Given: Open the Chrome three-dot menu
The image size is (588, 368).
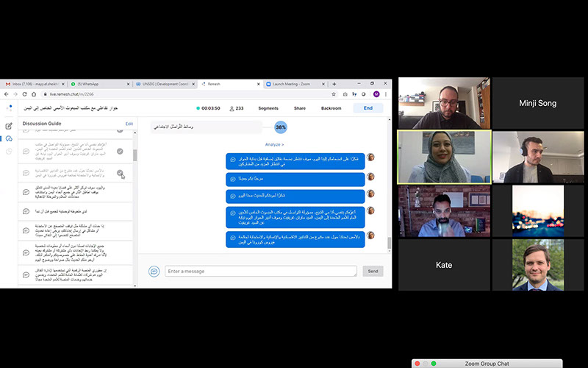Looking at the screenshot, I should pyautogui.click(x=387, y=94).
